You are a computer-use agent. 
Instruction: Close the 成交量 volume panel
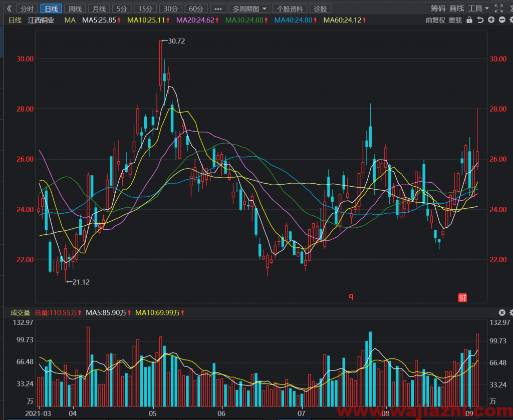tap(502, 313)
